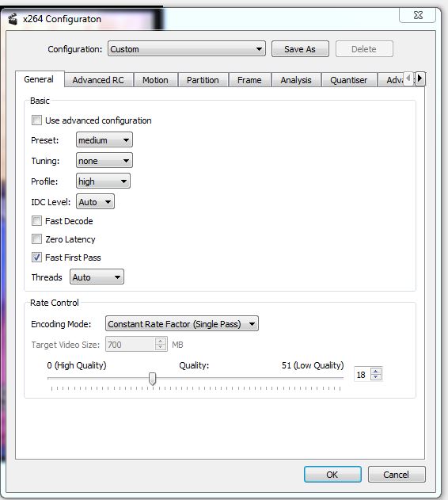Viewport: 448px width, 500px height.
Task: Open the Configuration dropdown showing Custom
Action: point(186,49)
